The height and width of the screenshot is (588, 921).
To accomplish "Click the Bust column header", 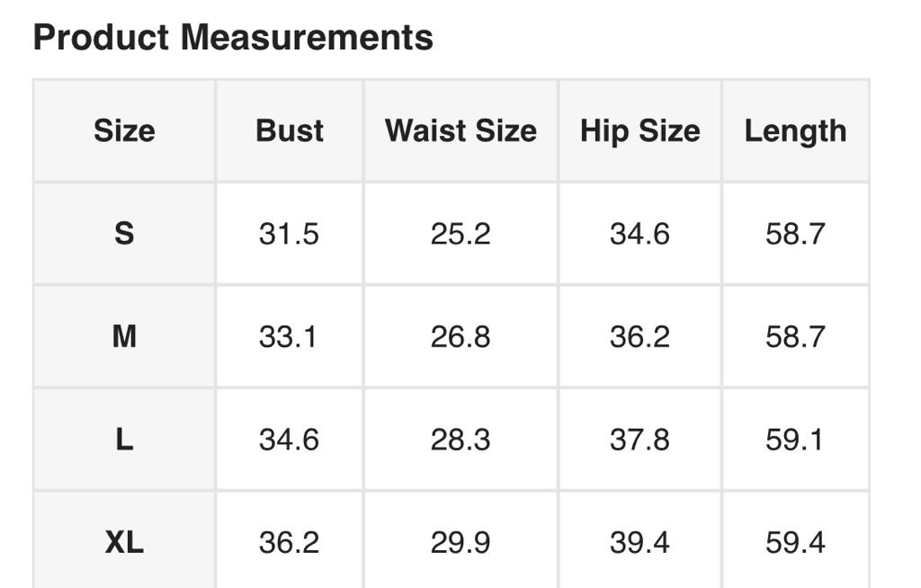I will coord(290,131).
